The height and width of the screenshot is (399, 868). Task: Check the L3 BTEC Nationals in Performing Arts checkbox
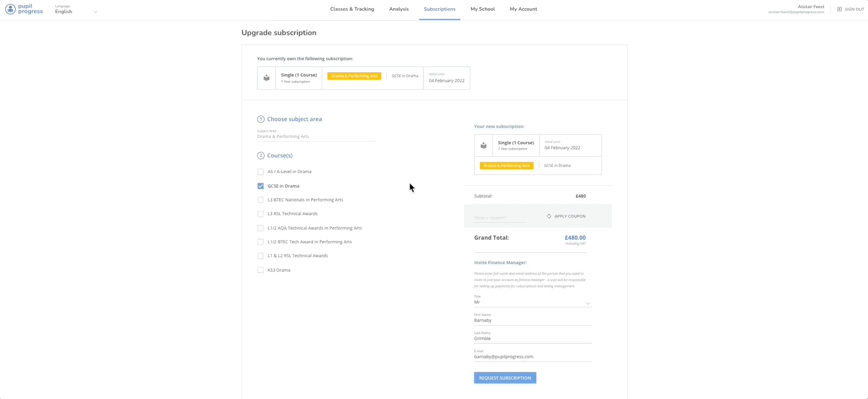coord(260,199)
